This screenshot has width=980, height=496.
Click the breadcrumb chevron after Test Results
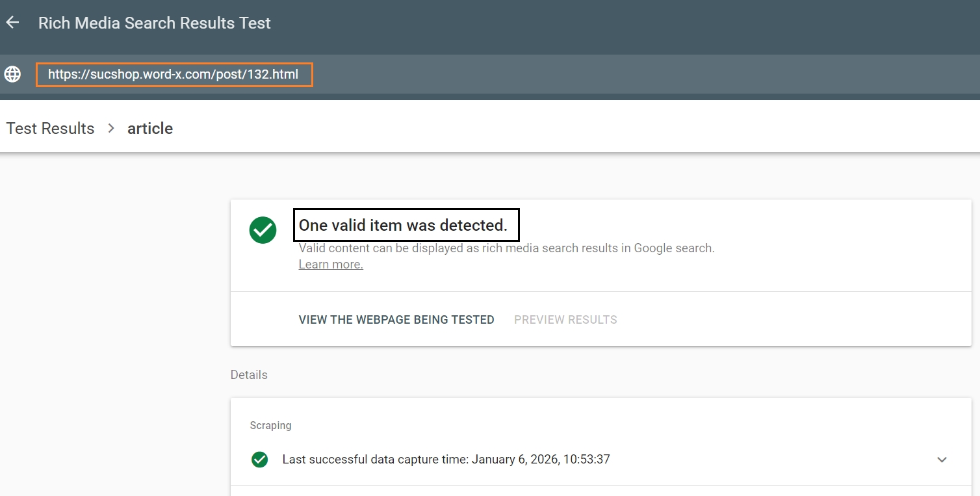tap(111, 129)
